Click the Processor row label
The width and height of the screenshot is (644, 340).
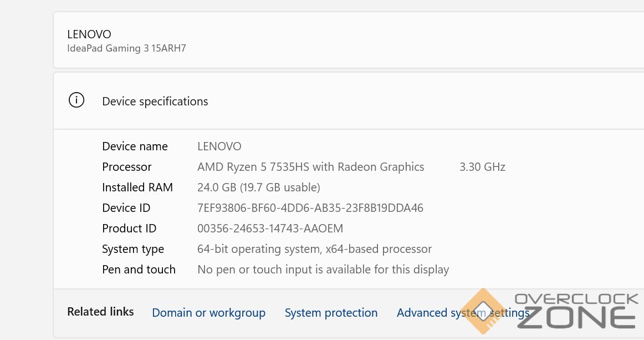coord(126,167)
